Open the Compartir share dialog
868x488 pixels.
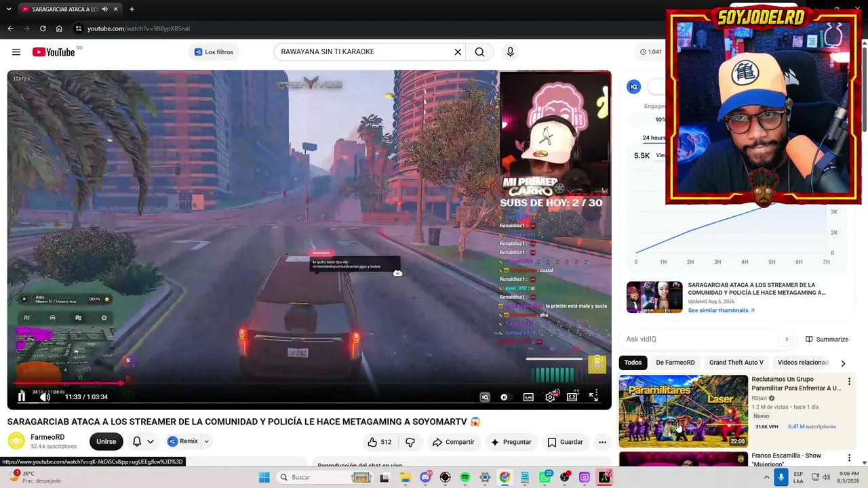tap(454, 442)
